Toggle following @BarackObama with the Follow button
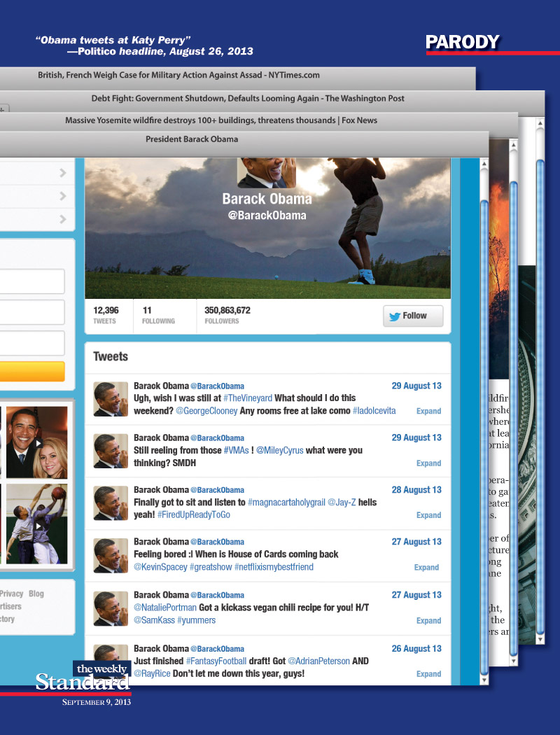The image size is (560, 735). (x=413, y=316)
